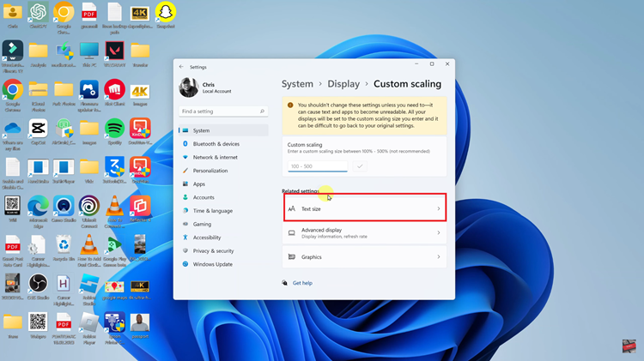Navigate to Display breadcrumb link
The image size is (644, 361).
coord(343,84)
